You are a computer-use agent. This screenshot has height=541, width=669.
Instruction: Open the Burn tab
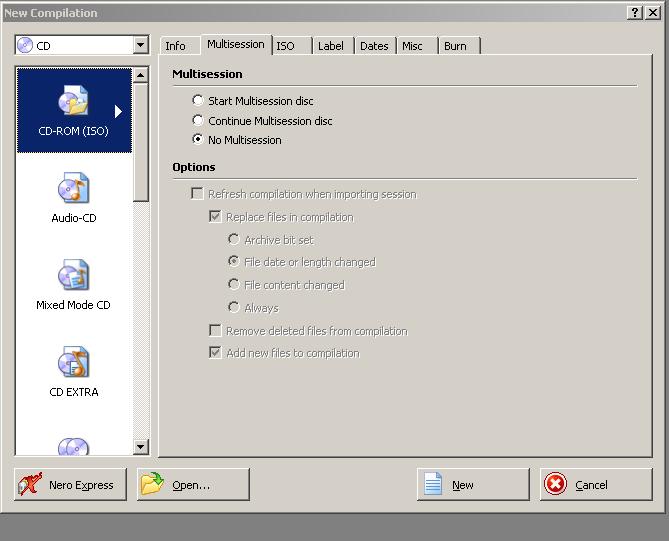(455, 46)
